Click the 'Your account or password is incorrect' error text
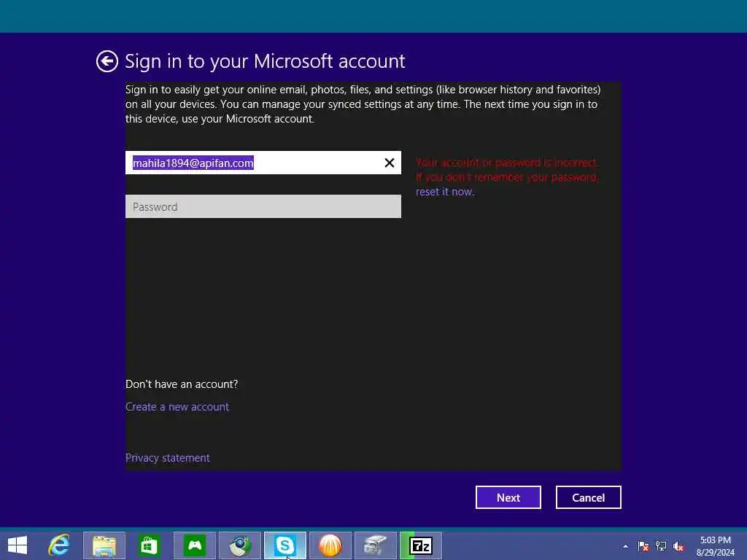This screenshot has width=747, height=560. point(506,163)
